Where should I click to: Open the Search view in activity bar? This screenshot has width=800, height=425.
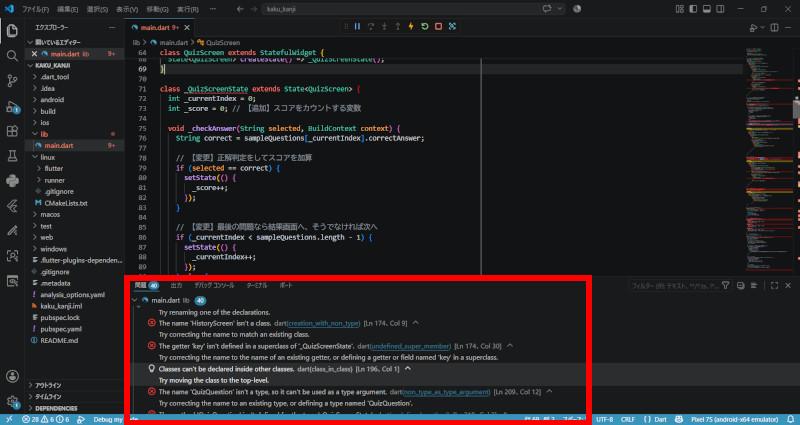(x=12, y=56)
